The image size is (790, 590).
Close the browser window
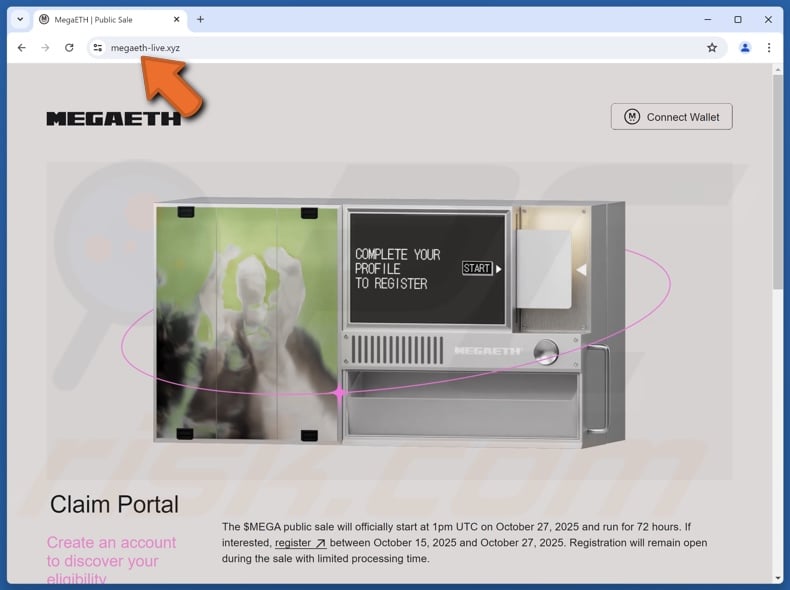tap(768, 20)
